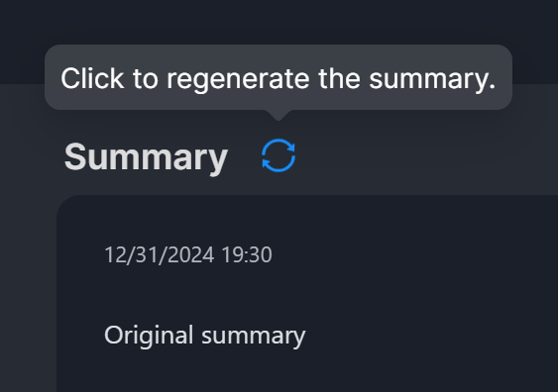Click the Original summary text

click(204, 336)
